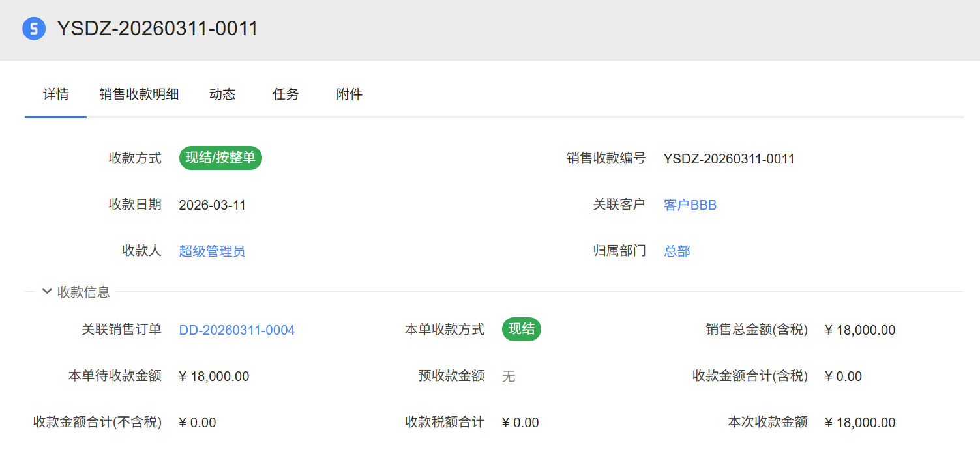Click the green 现结/按整单 badge
The image size is (980, 454).
click(x=220, y=158)
